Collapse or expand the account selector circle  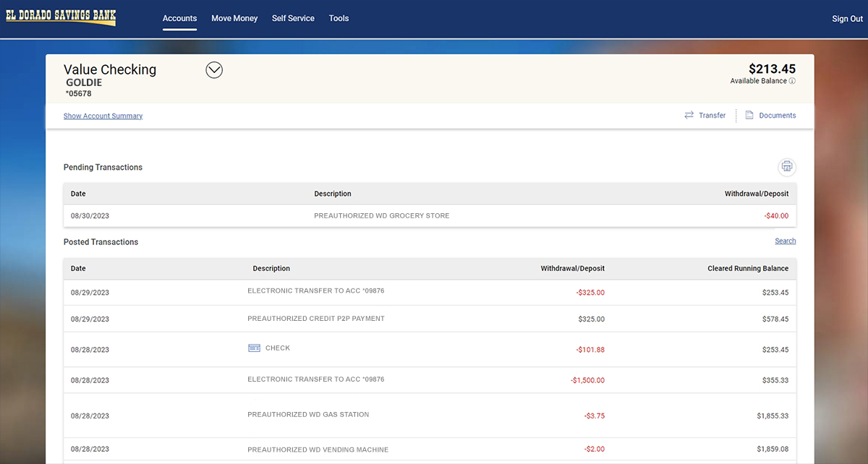[213, 69]
